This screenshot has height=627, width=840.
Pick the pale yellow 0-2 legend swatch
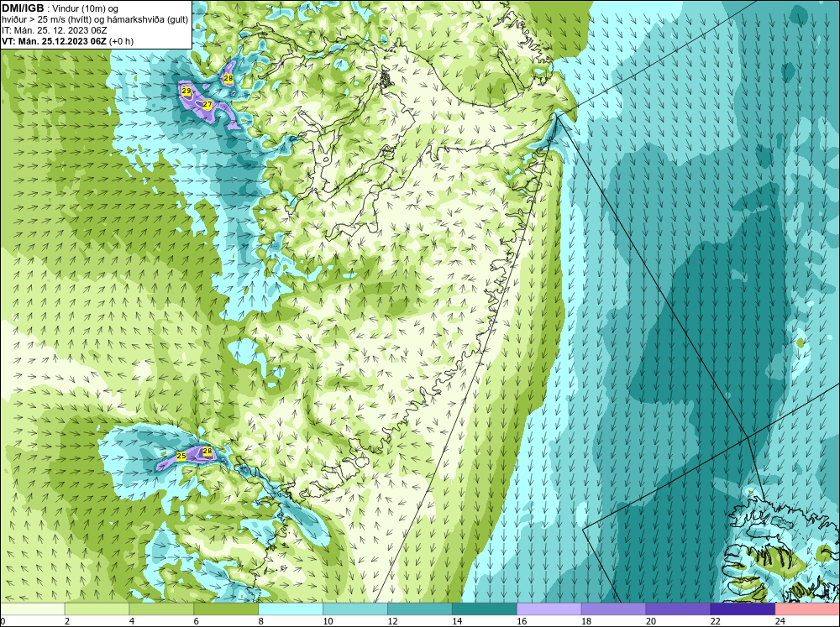pos(32,609)
